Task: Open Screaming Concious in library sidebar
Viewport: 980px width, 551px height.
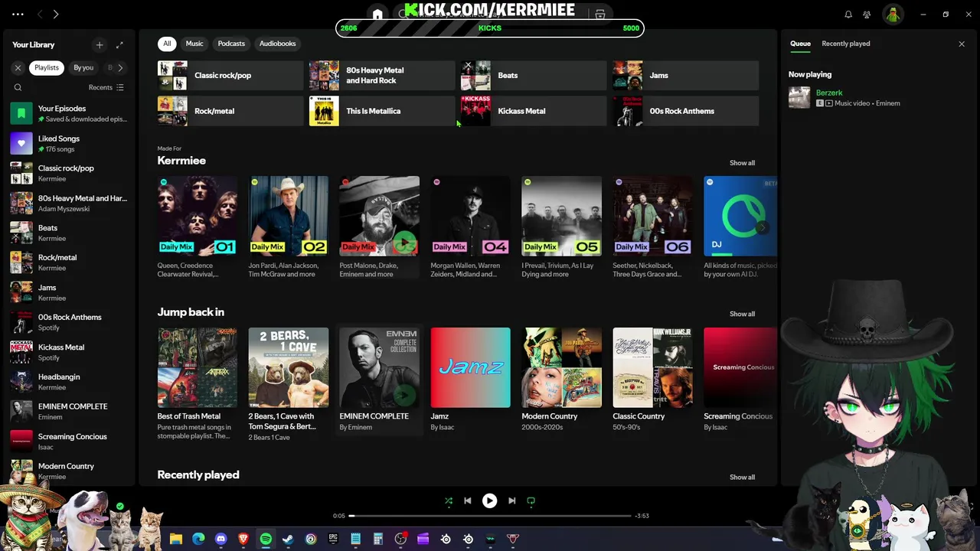Action: click(x=70, y=442)
